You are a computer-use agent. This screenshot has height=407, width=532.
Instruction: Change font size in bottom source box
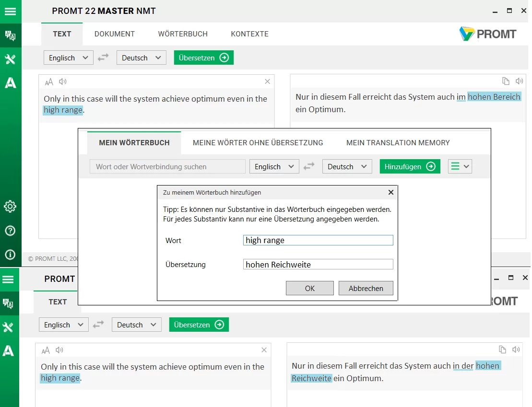click(x=46, y=350)
